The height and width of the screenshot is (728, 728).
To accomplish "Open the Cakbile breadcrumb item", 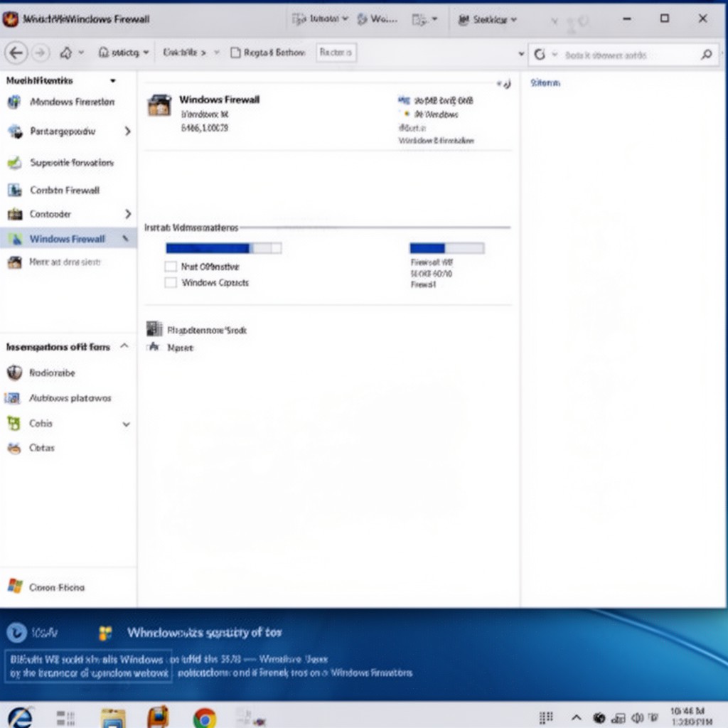I will tap(184, 53).
